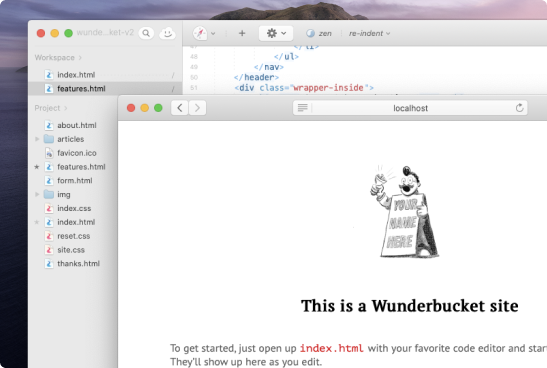Click the articles folder icon

[49, 139]
